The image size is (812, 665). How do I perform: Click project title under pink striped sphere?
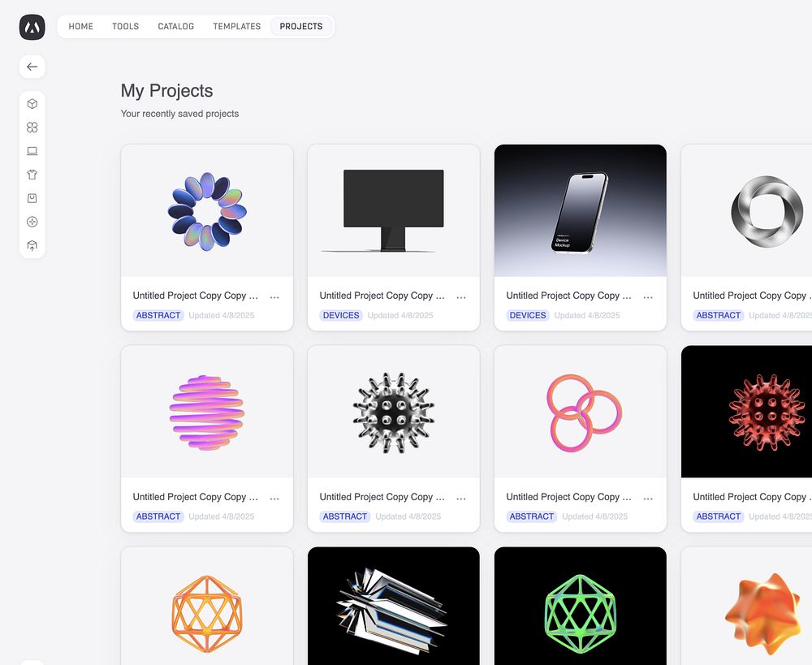(195, 497)
